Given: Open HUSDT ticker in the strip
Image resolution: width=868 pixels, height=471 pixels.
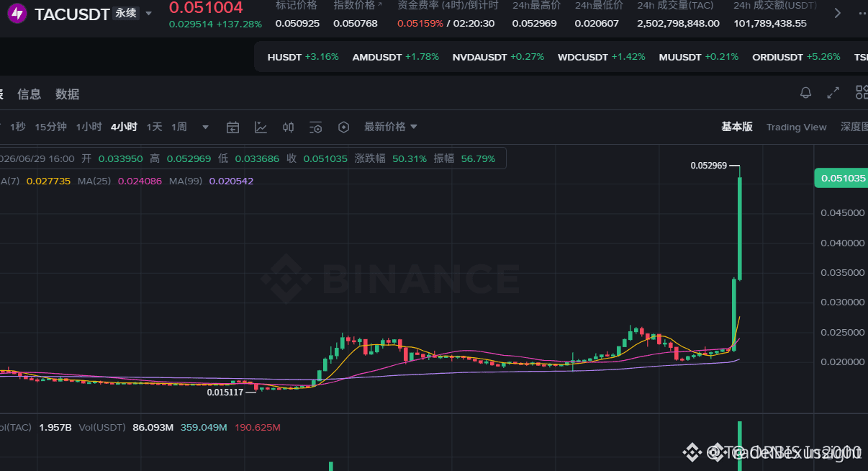Looking at the screenshot, I should tap(302, 57).
